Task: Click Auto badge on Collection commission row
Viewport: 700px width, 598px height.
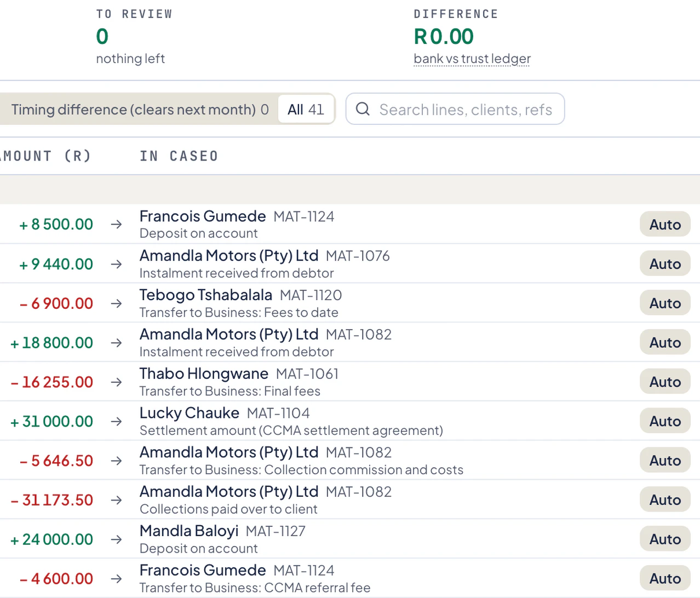Action: click(665, 461)
